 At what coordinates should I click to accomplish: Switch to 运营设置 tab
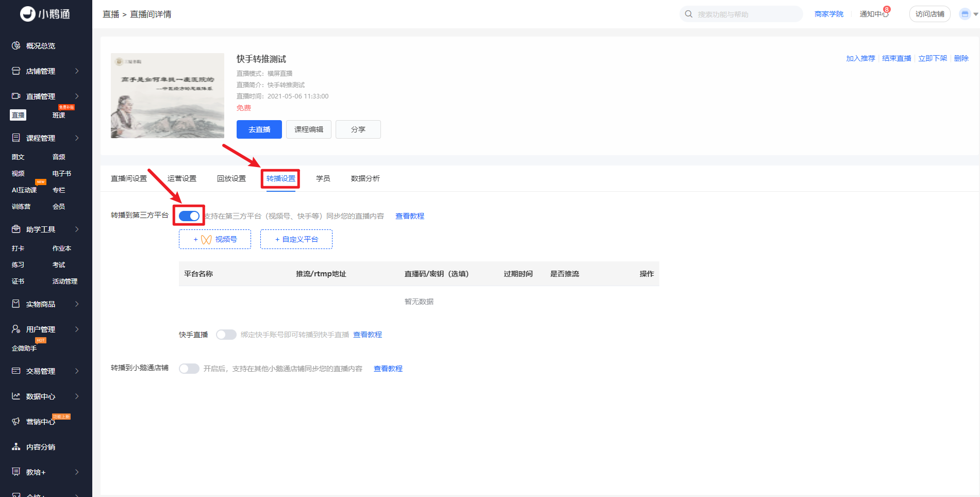182,178
